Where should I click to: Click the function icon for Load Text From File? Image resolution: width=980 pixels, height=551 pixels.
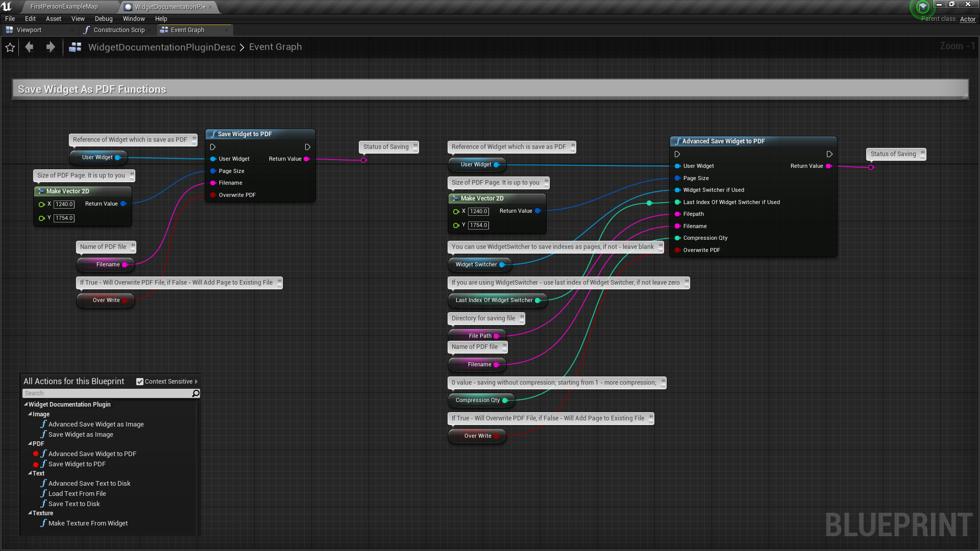pyautogui.click(x=44, y=494)
